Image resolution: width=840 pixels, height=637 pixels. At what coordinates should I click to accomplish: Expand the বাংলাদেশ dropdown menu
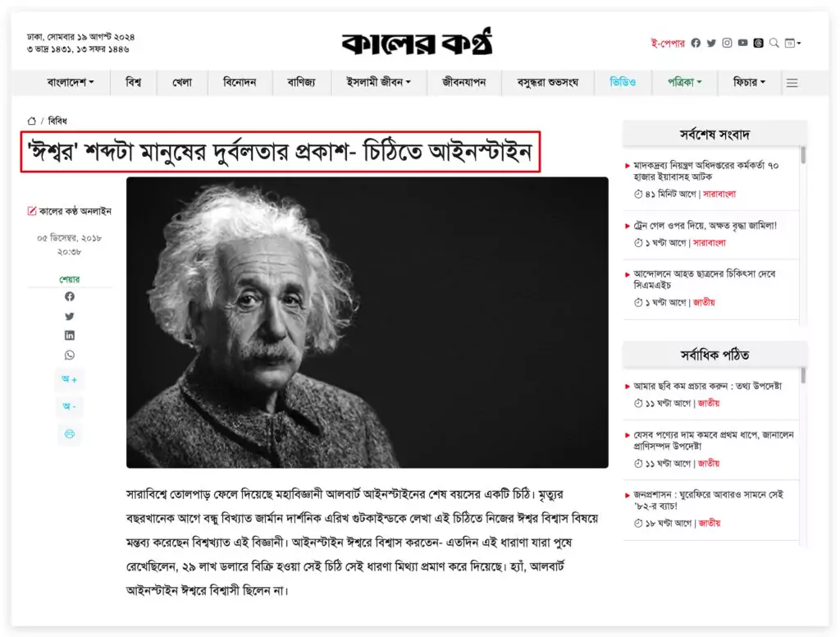click(71, 82)
